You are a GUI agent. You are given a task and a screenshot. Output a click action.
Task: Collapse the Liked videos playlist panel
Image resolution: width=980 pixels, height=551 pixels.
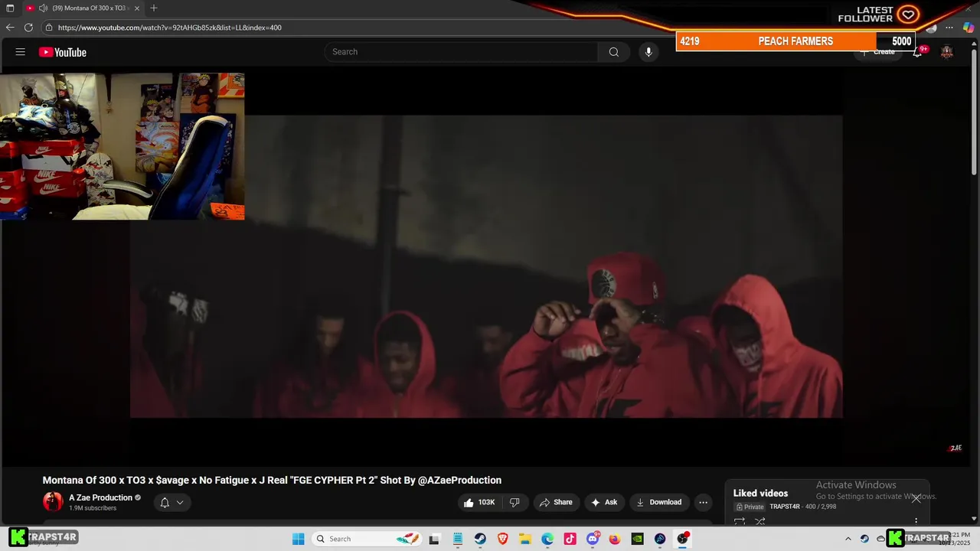click(916, 498)
